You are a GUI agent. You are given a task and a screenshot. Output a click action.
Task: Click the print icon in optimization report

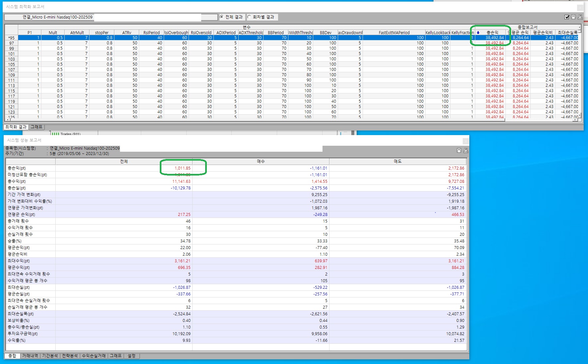(580, 17)
